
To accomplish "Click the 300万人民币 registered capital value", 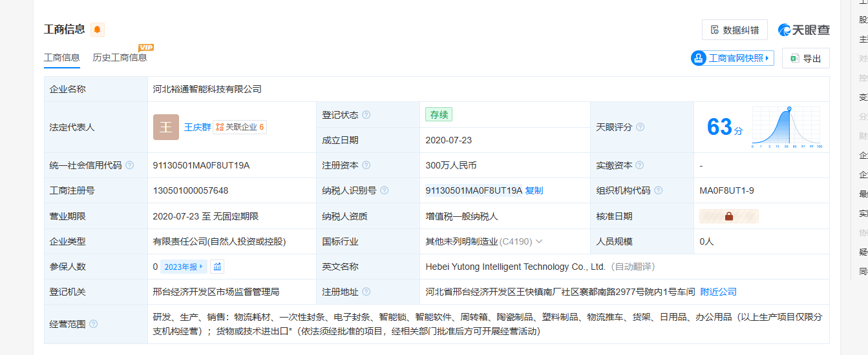I will click(x=451, y=165).
